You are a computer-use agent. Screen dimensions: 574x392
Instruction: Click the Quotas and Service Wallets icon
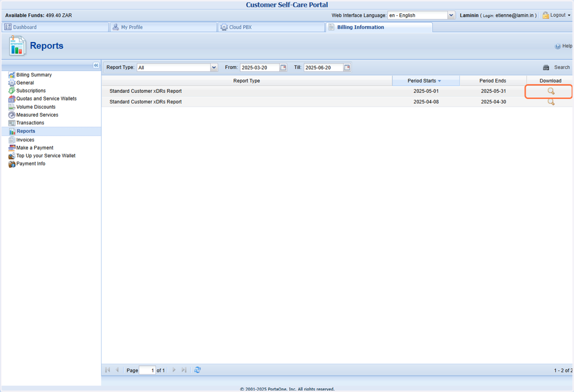pyautogui.click(x=12, y=99)
